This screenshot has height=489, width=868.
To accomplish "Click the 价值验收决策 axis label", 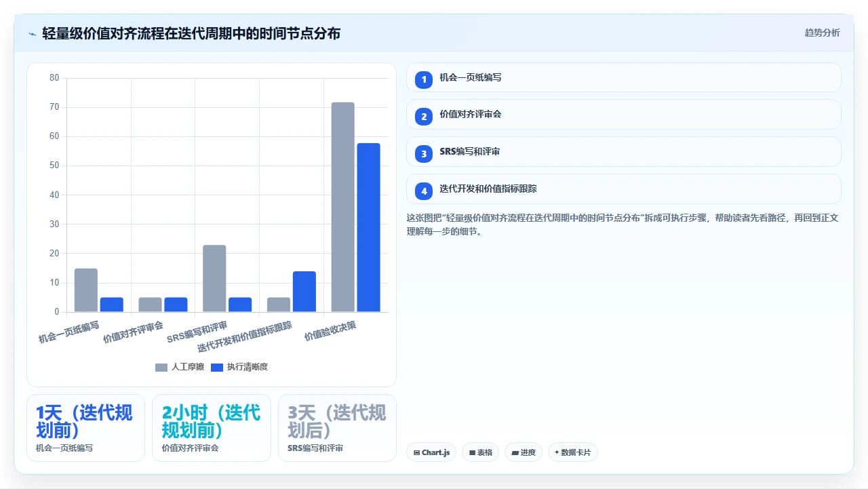I will click(x=330, y=330).
